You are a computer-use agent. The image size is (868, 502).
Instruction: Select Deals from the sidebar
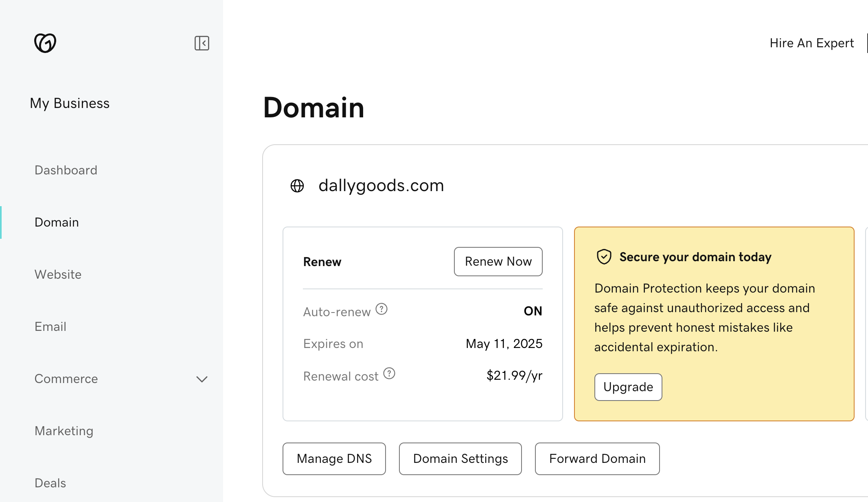tap(50, 483)
